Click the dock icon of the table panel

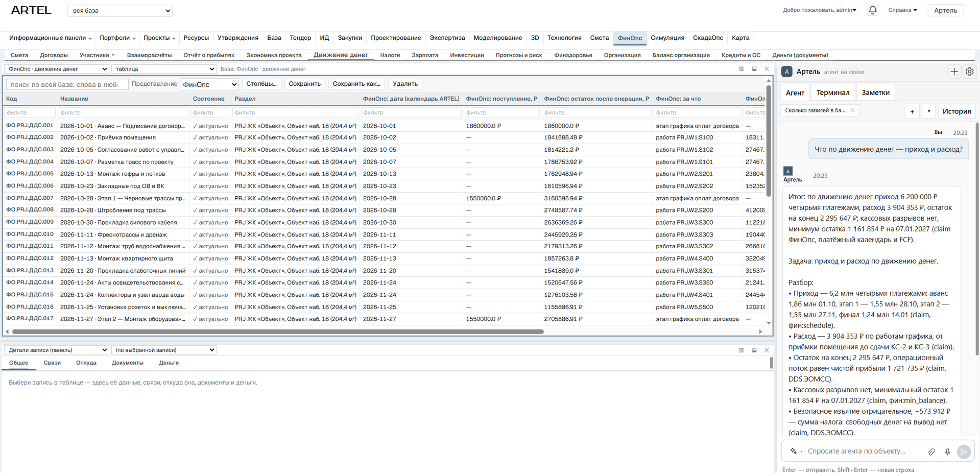[754, 69]
